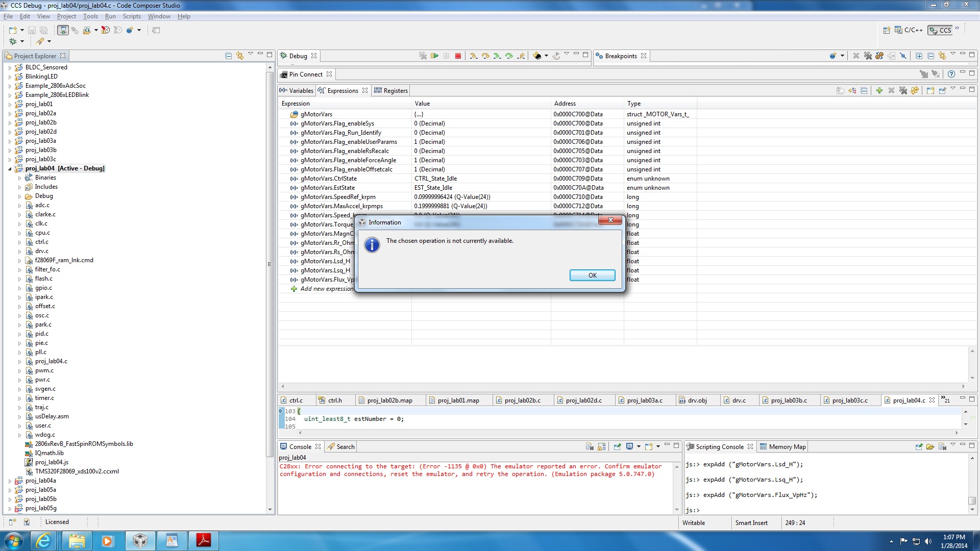Click the Refresh expressions icon
Image resolution: width=980 pixels, height=551 pixels.
[x=915, y=90]
